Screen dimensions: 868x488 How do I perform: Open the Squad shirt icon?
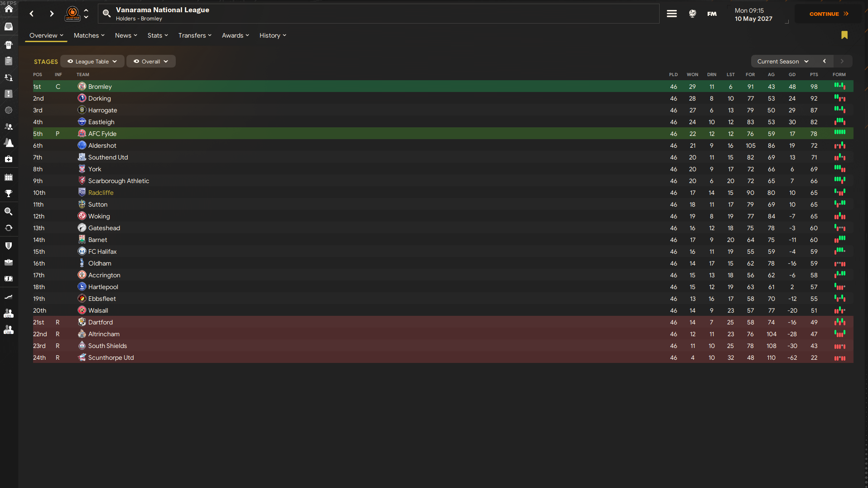[9, 44]
